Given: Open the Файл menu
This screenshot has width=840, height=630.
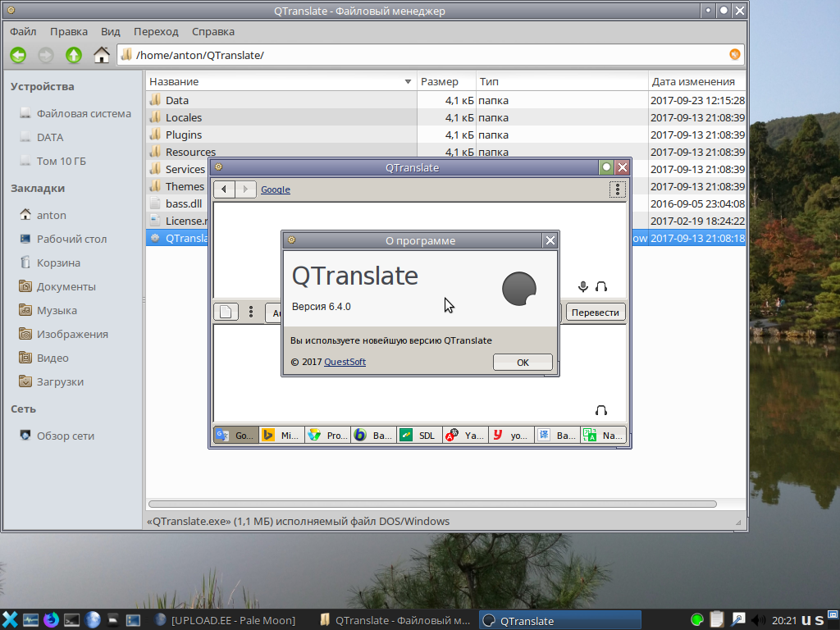Looking at the screenshot, I should (23, 32).
